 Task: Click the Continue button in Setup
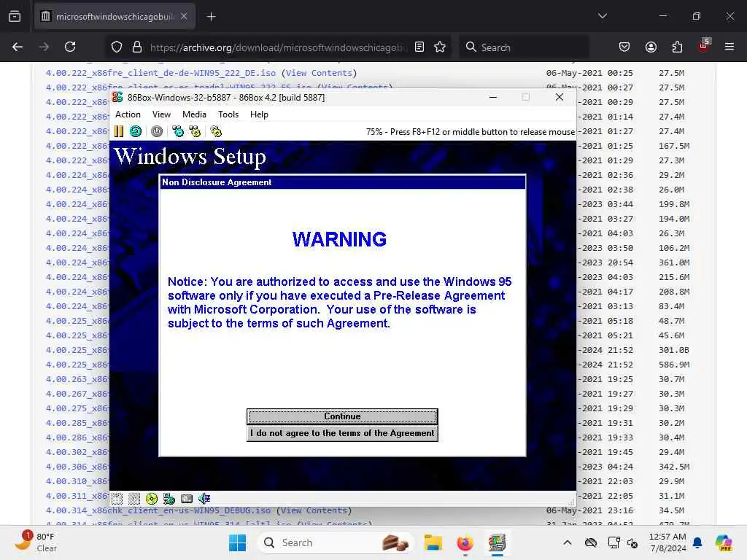342,416
